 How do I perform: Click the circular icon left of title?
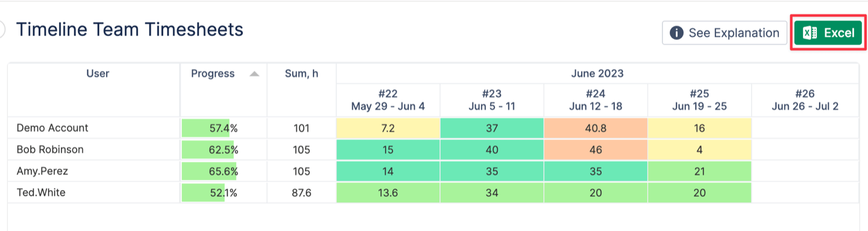(2, 29)
